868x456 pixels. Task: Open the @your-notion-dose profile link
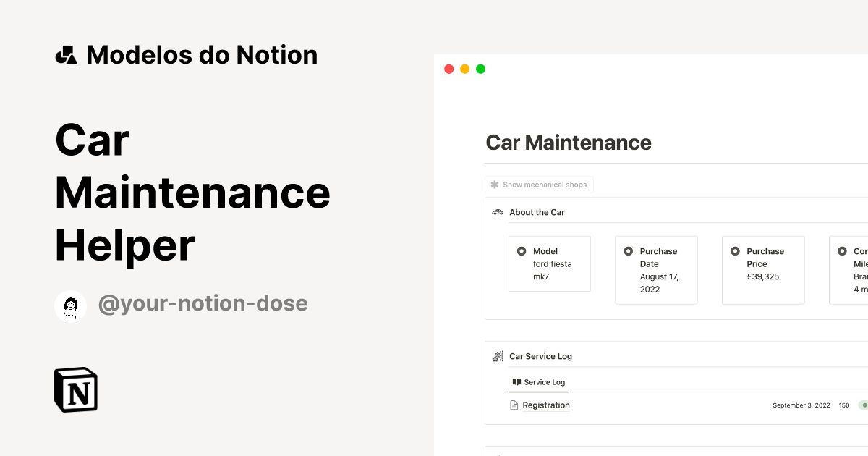click(x=203, y=303)
